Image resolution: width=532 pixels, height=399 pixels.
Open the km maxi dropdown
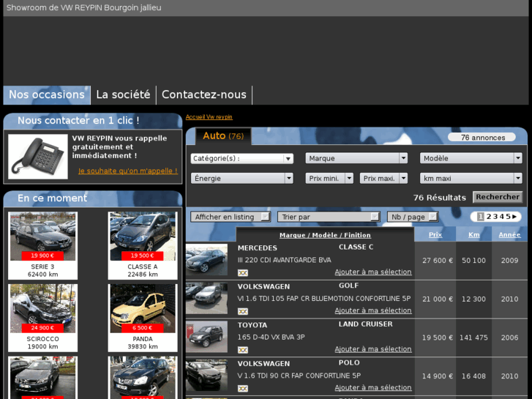[x=471, y=178]
